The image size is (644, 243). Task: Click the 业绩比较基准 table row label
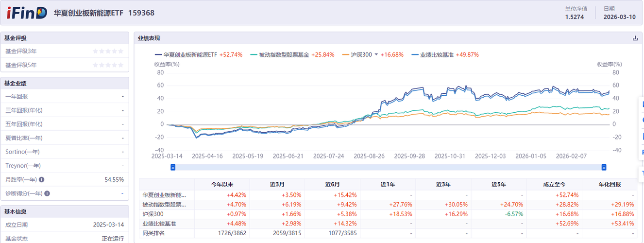(160, 224)
